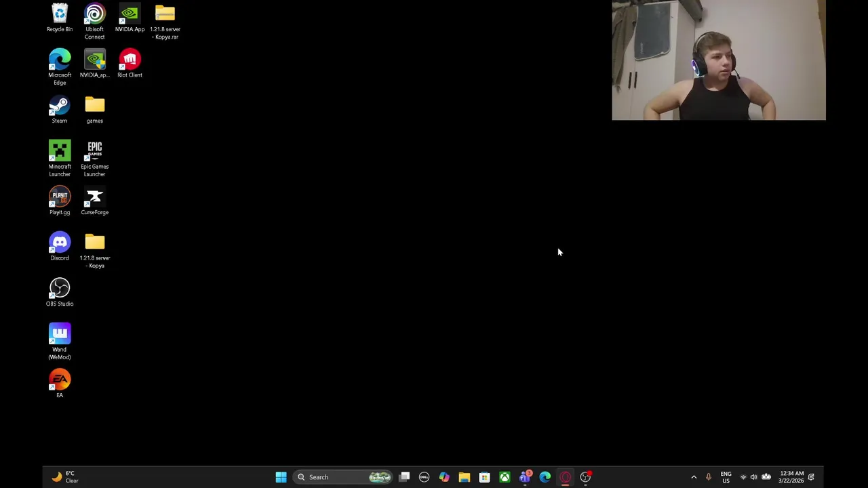Open the volume speaker tray icon
This screenshot has width=868, height=488.
coord(753,477)
